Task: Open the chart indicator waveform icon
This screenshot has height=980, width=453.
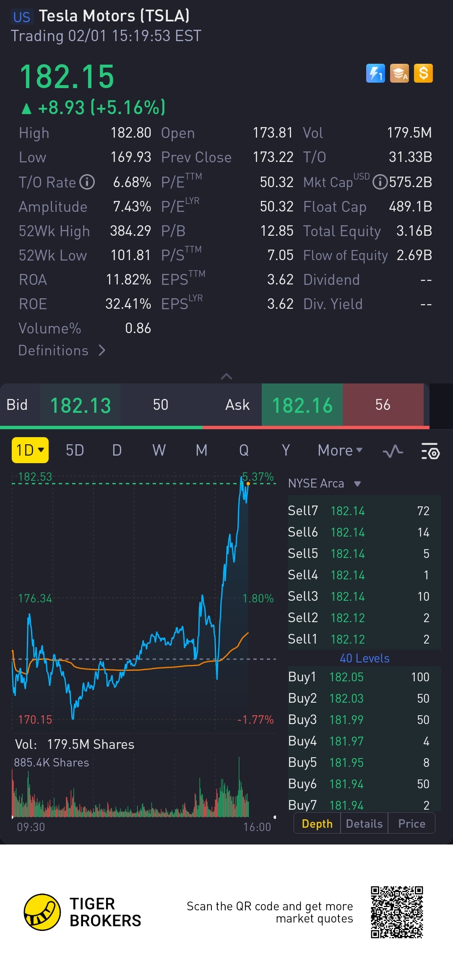Action: [x=393, y=451]
